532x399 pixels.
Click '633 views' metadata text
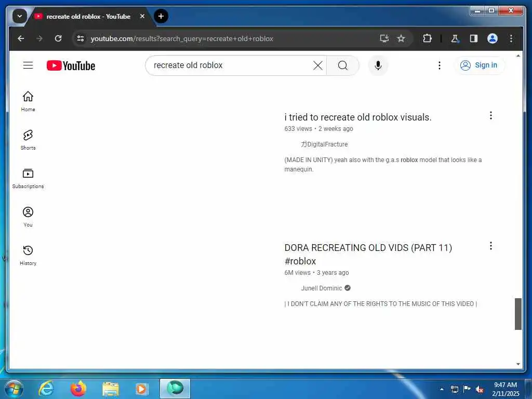(x=298, y=129)
